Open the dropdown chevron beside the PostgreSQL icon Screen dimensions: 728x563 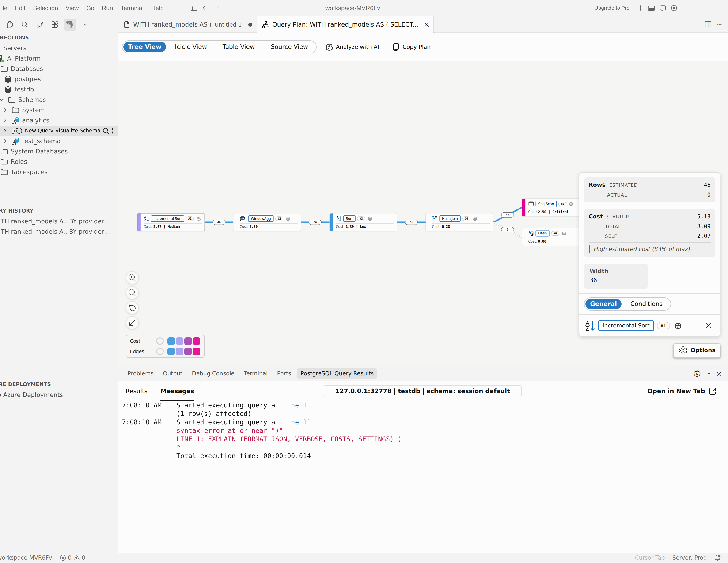click(x=85, y=24)
